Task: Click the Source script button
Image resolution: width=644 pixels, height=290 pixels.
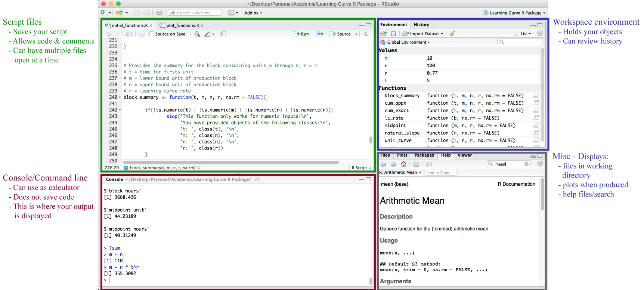Action: point(341,34)
